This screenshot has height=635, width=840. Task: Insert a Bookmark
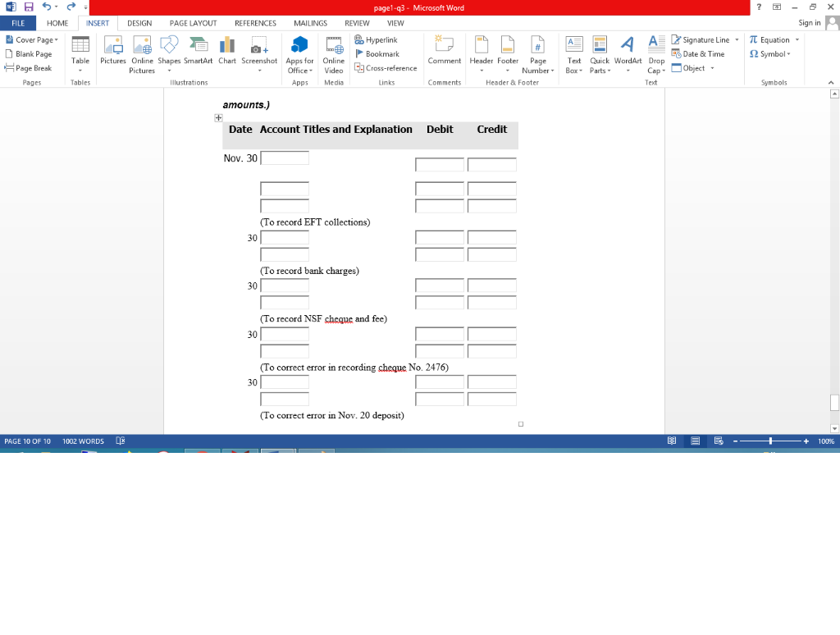(x=377, y=53)
